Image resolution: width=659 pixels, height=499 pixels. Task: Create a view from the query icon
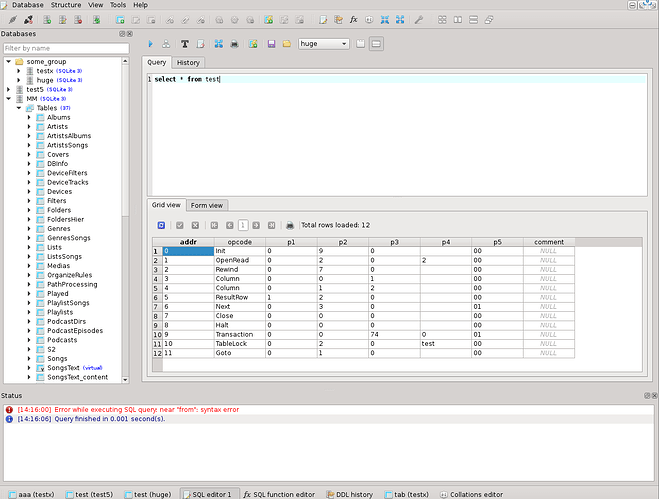click(253, 44)
